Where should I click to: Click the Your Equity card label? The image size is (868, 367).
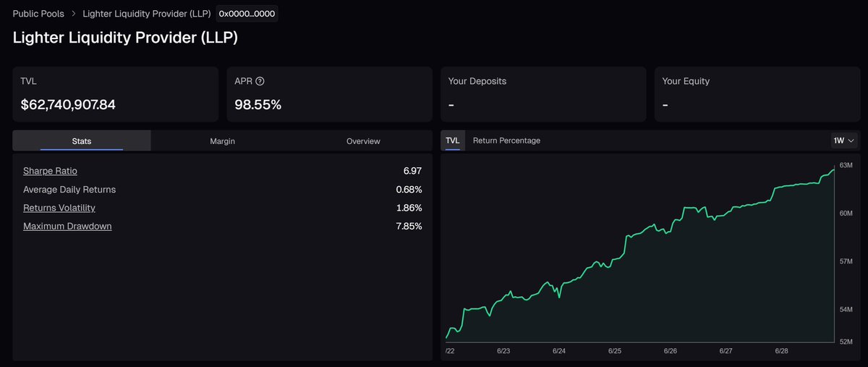pos(686,81)
